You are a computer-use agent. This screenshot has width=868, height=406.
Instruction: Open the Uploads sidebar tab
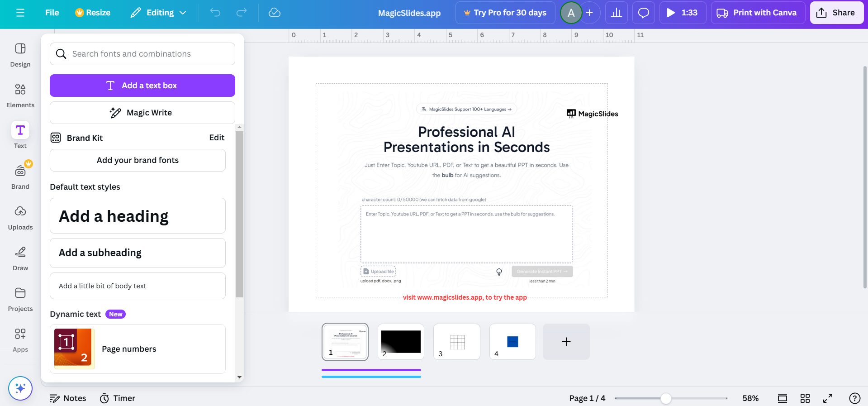tap(20, 218)
